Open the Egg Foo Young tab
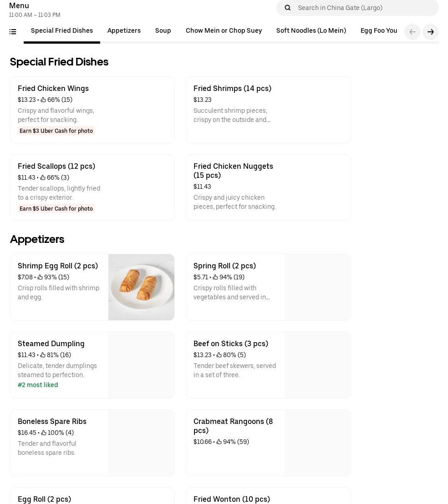Screen dimensions: 448x504 click(379, 31)
